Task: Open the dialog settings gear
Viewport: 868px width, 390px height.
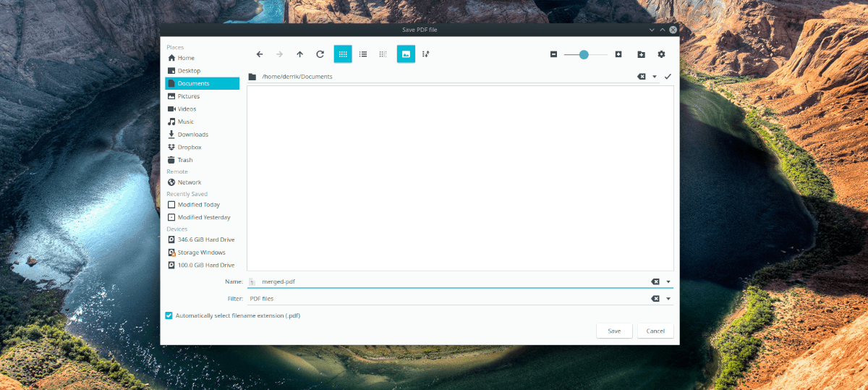Action: pos(661,54)
